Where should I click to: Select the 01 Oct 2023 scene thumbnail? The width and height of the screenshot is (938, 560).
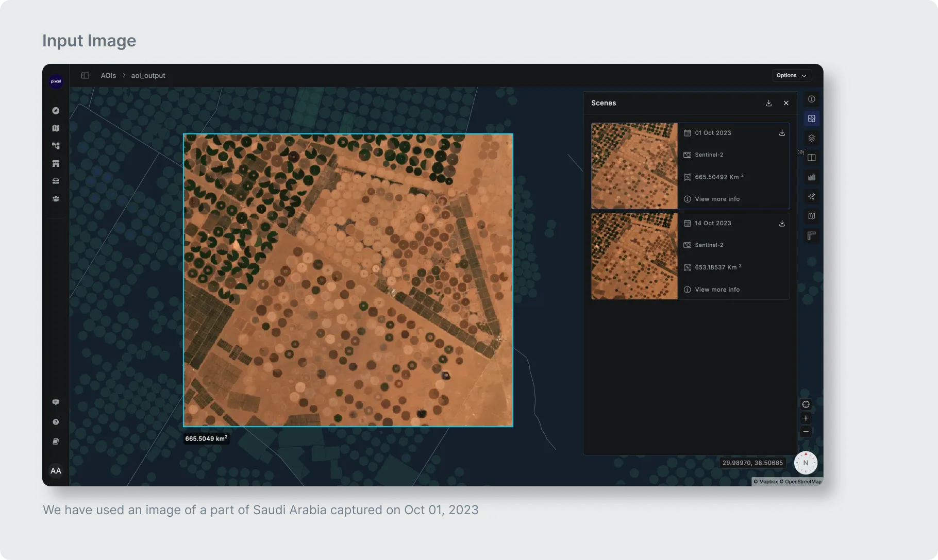click(634, 166)
